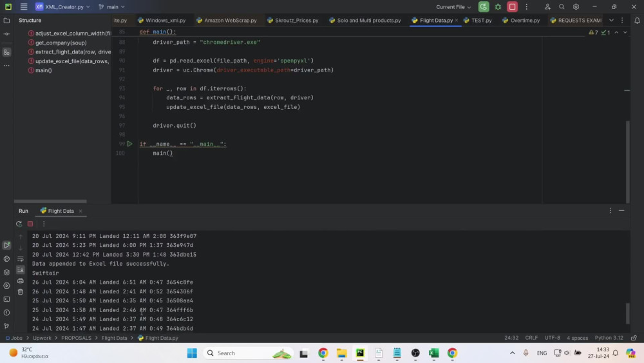The image size is (644, 363).
Task: Open the Project tool window icon
Action: pos(6,21)
